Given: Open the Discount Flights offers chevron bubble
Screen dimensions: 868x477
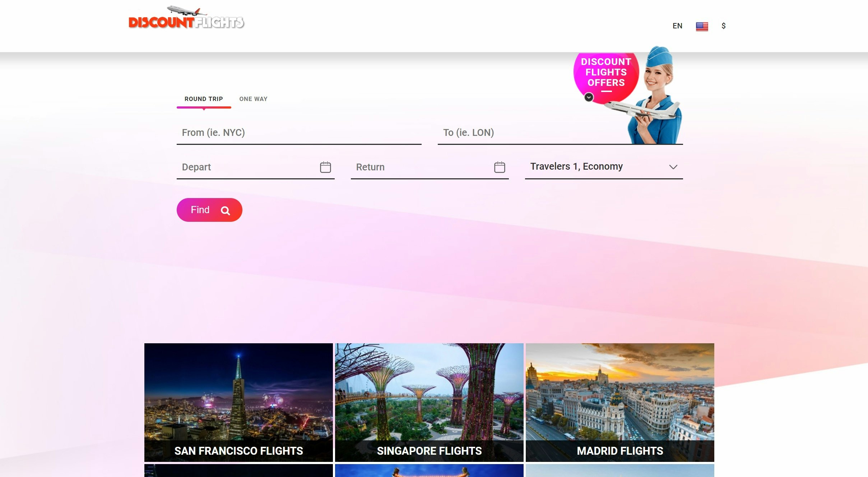Looking at the screenshot, I should [x=589, y=97].
